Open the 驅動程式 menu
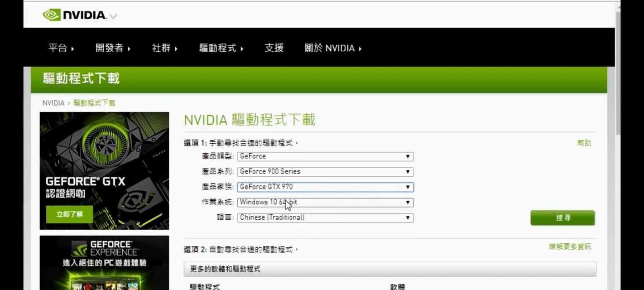 [221, 48]
